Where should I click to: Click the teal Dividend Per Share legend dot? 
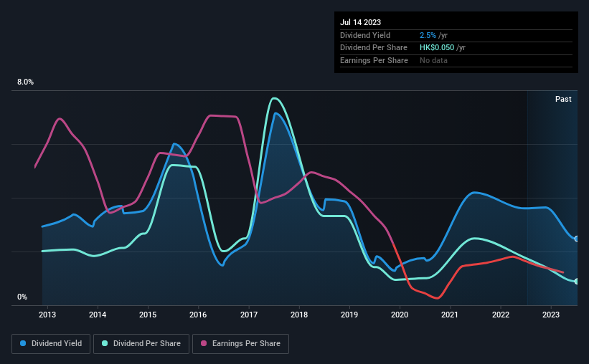(x=105, y=343)
